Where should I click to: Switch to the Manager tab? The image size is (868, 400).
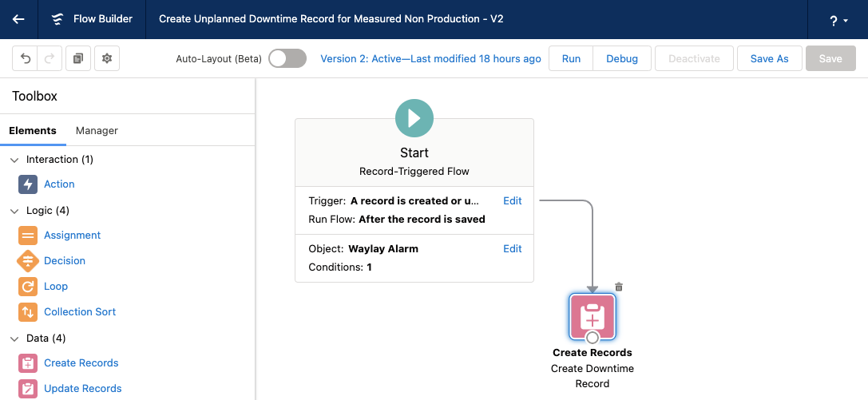(97, 131)
